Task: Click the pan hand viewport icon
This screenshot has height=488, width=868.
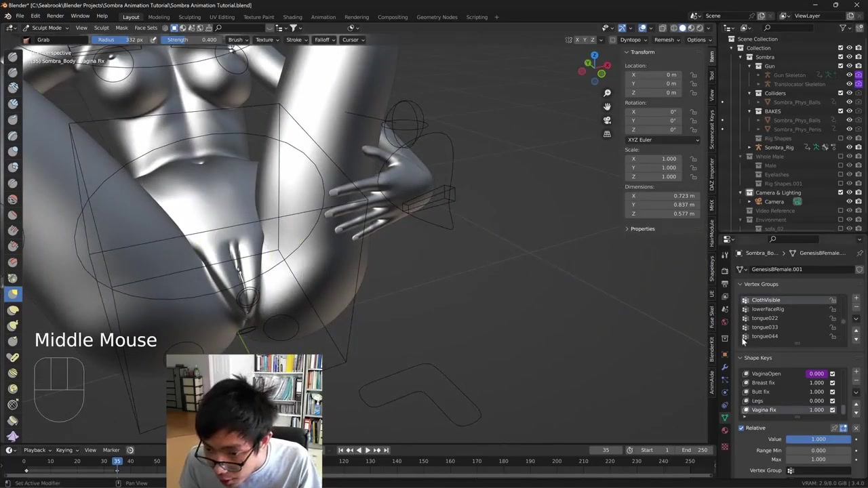Action: point(607,106)
